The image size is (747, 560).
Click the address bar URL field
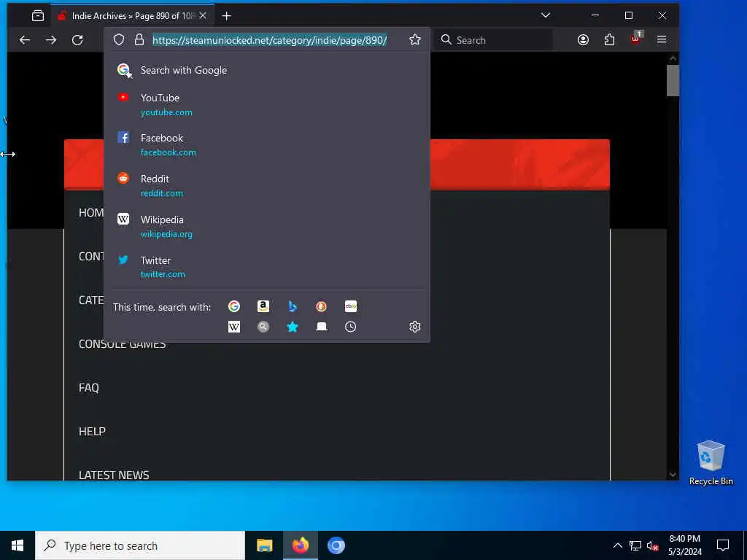(x=270, y=40)
